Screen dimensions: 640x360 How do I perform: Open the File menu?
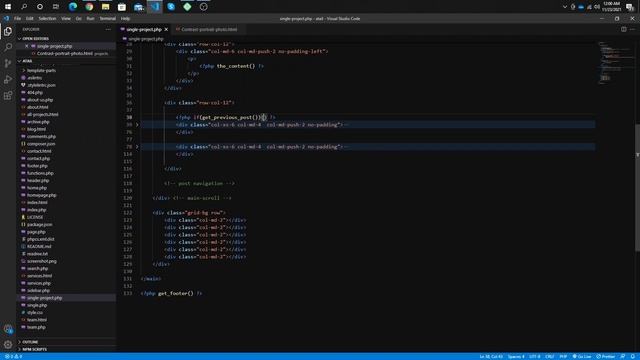coord(18,18)
